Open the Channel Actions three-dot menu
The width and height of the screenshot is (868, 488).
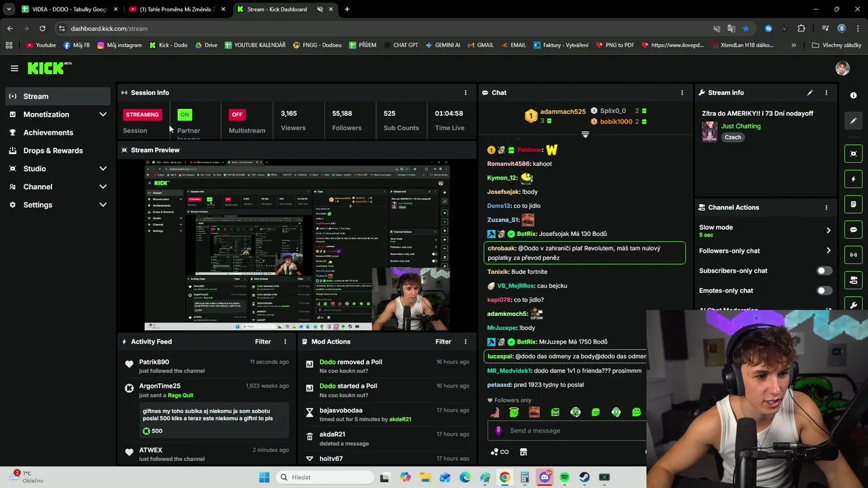(826, 207)
